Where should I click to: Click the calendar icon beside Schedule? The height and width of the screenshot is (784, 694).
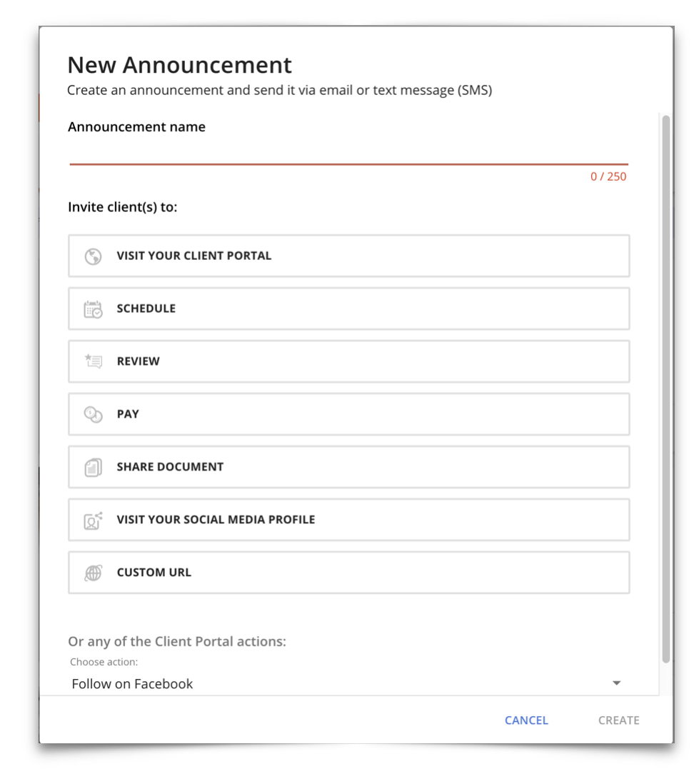coord(93,309)
